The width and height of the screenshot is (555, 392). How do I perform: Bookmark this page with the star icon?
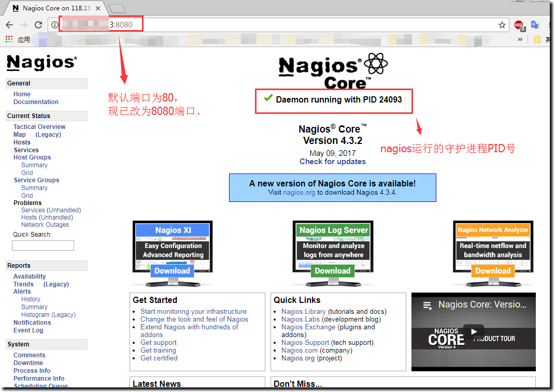pos(502,25)
